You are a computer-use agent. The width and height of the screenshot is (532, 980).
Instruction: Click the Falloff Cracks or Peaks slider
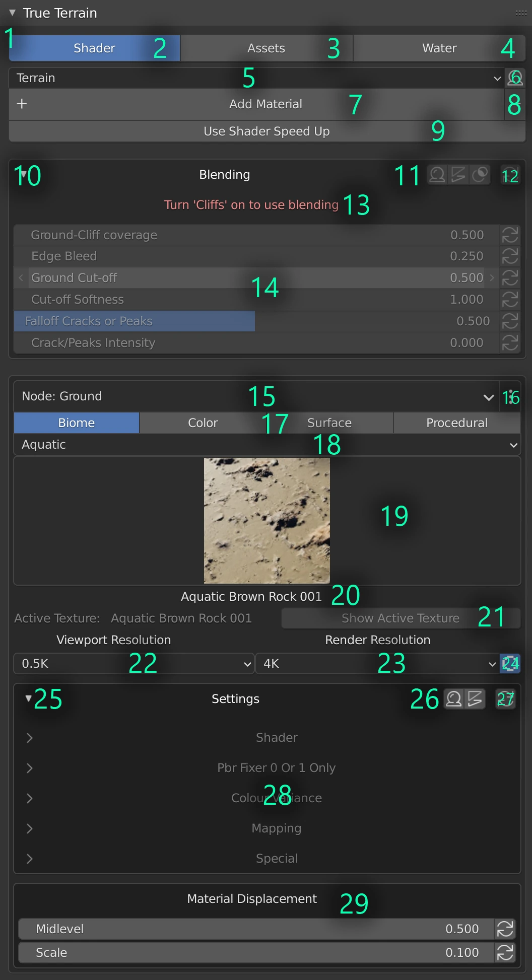[x=252, y=321]
